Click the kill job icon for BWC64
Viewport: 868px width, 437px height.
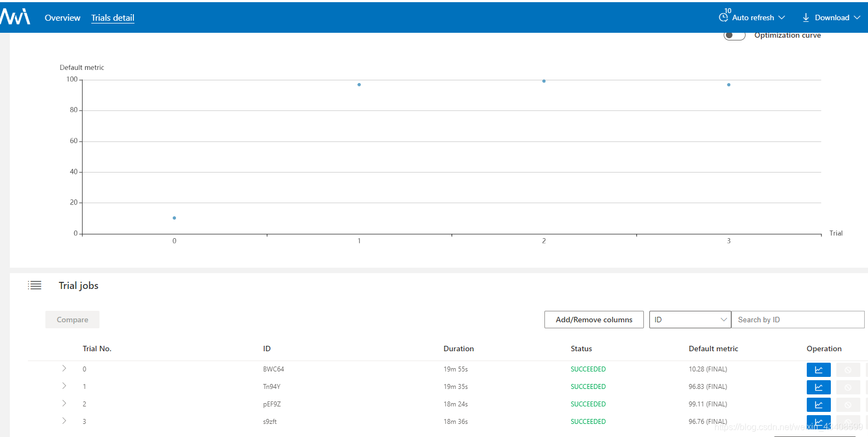(848, 370)
